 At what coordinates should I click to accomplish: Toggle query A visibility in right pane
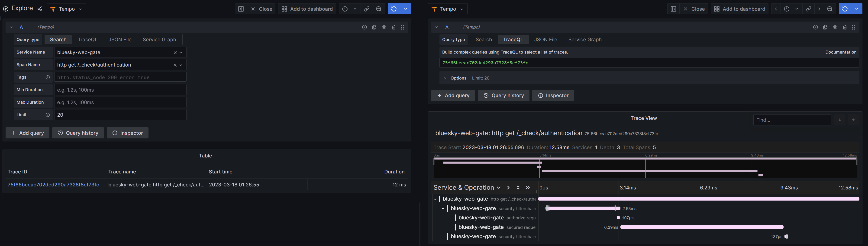[x=835, y=27]
